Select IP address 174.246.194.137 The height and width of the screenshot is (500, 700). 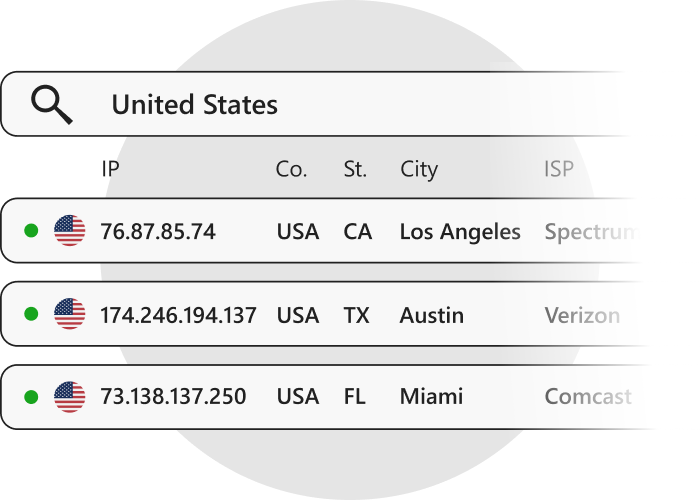[x=178, y=316]
